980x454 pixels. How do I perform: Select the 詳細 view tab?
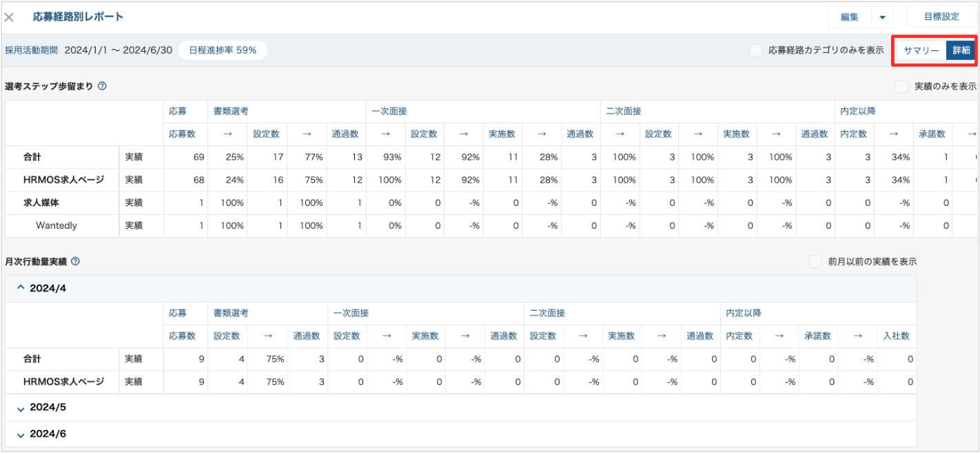tap(961, 50)
